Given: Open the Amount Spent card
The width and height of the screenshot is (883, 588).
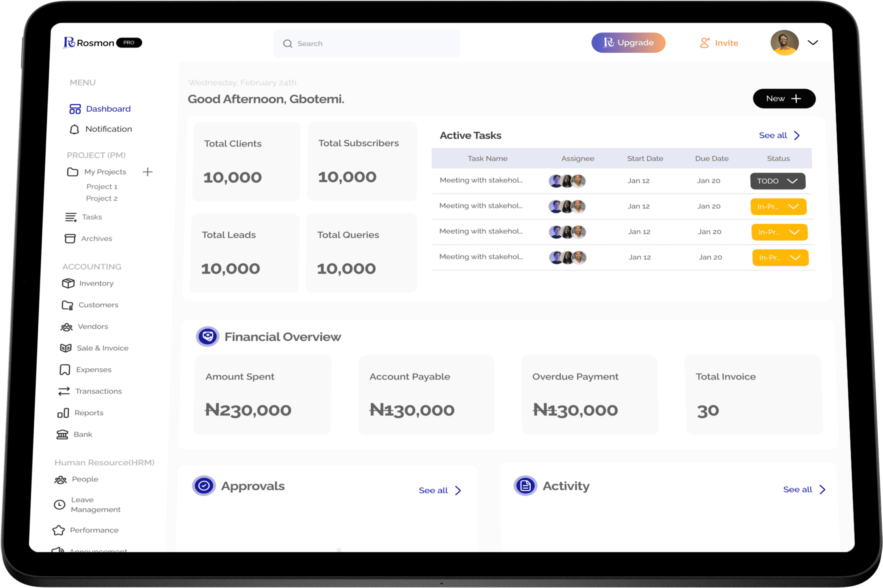Looking at the screenshot, I should pyautogui.click(x=262, y=395).
